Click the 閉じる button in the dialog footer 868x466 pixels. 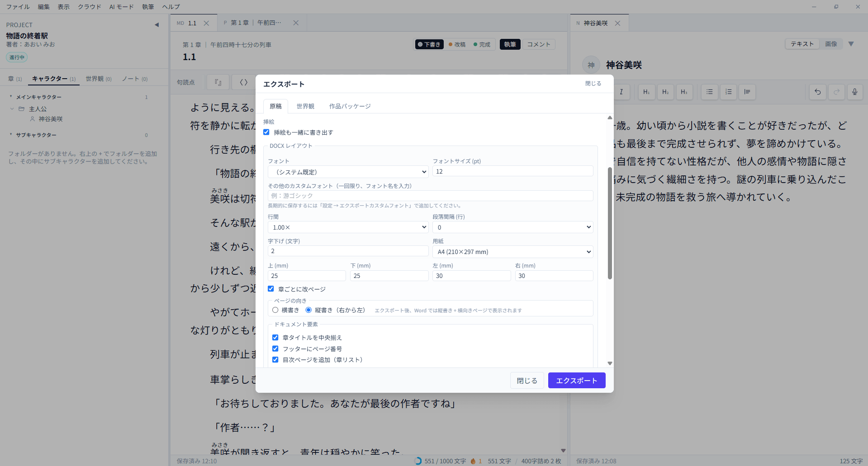click(x=527, y=381)
